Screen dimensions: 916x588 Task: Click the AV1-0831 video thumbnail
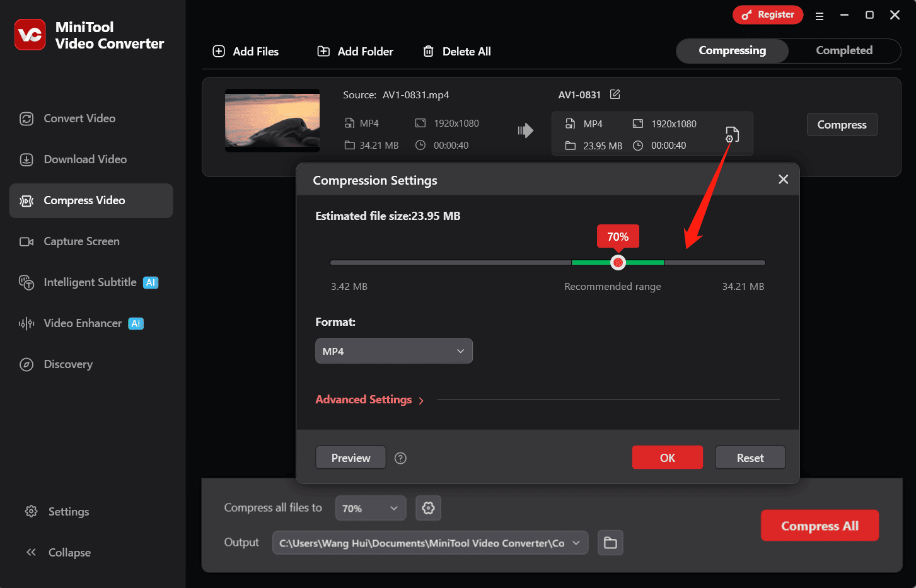(272, 120)
